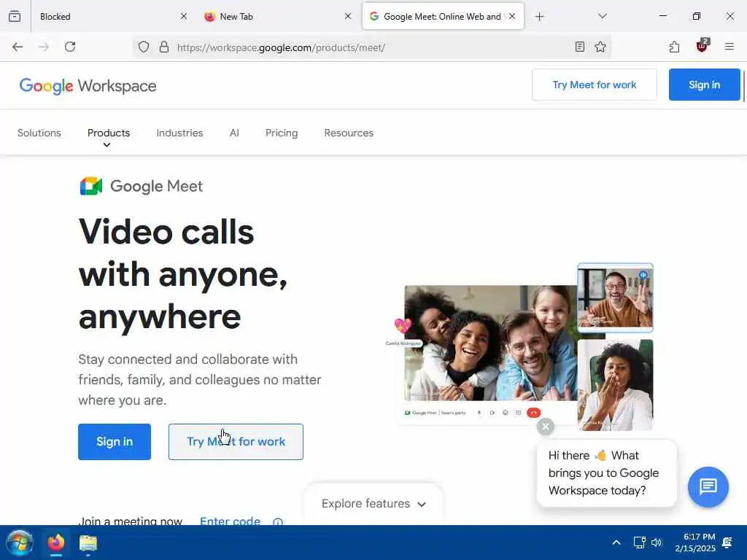Open network status tray icon
This screenshot has width=747, height=560.
click(639, 542)
